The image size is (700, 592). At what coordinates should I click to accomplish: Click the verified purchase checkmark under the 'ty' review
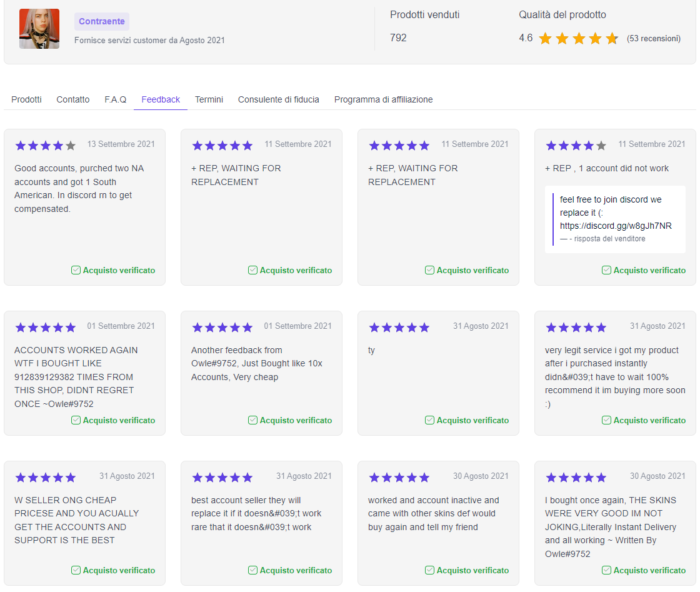(429, 420)
